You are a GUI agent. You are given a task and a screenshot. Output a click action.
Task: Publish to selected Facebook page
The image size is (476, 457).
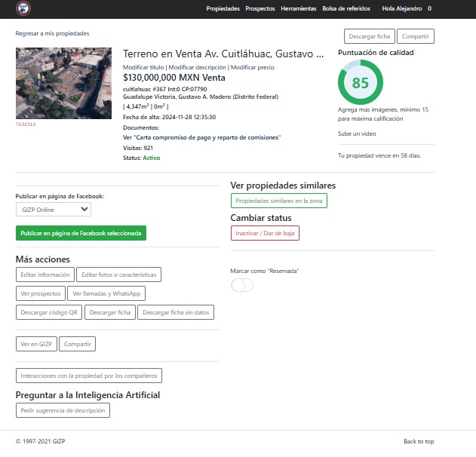(81, 234)
